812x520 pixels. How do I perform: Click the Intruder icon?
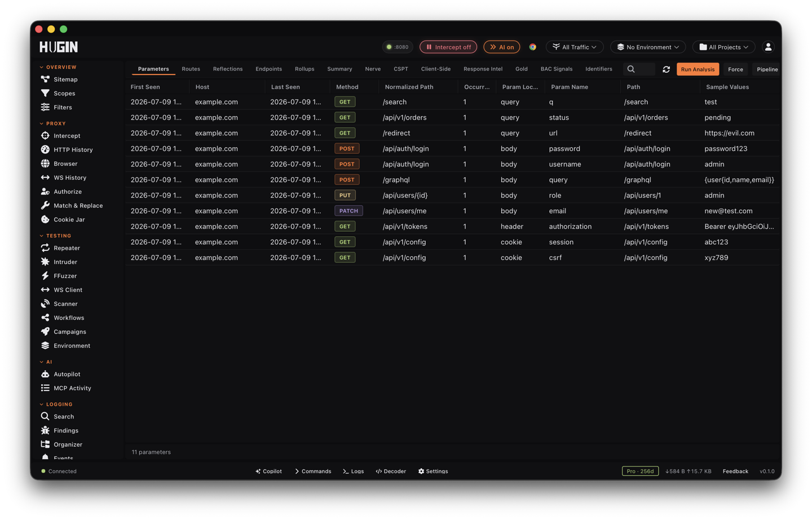point(45,262)
